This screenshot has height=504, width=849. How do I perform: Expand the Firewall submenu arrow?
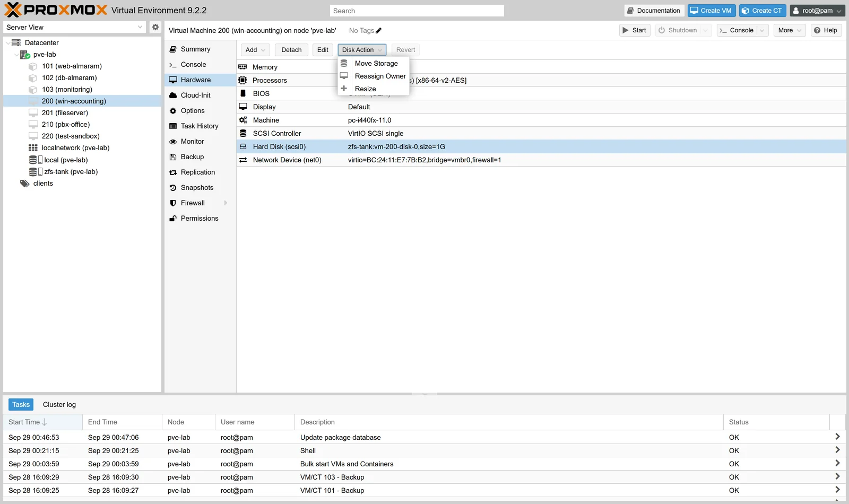click(x=226, y=203)
